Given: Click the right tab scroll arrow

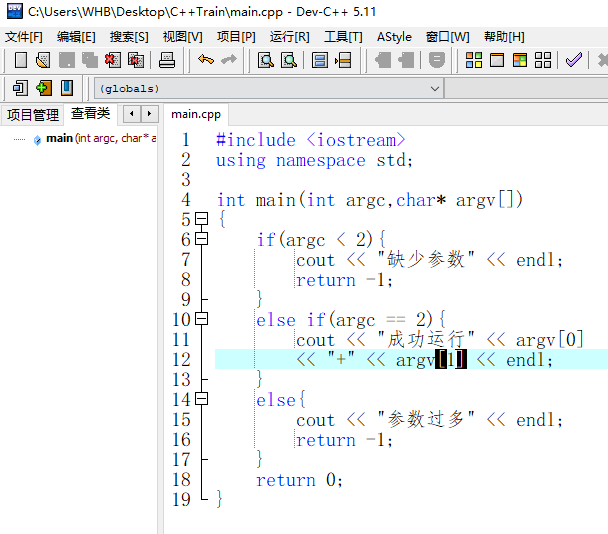Looking at the screenshot, I should [149, 114].
